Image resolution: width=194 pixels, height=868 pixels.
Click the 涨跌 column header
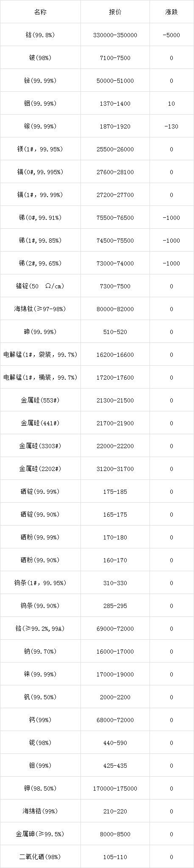point(171,12)
